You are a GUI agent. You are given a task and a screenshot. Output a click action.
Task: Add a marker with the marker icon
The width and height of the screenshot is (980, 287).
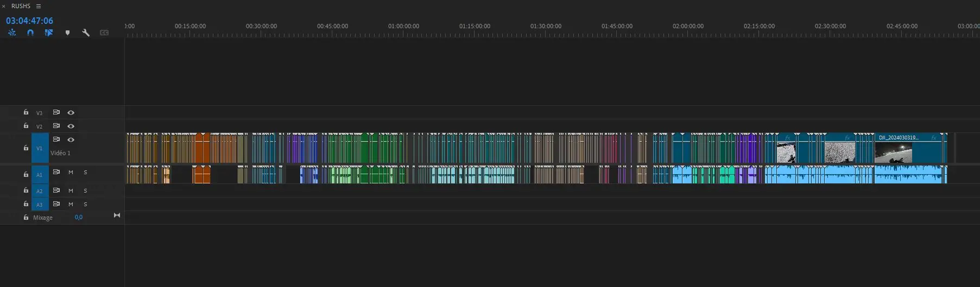(x=67, y=33)
